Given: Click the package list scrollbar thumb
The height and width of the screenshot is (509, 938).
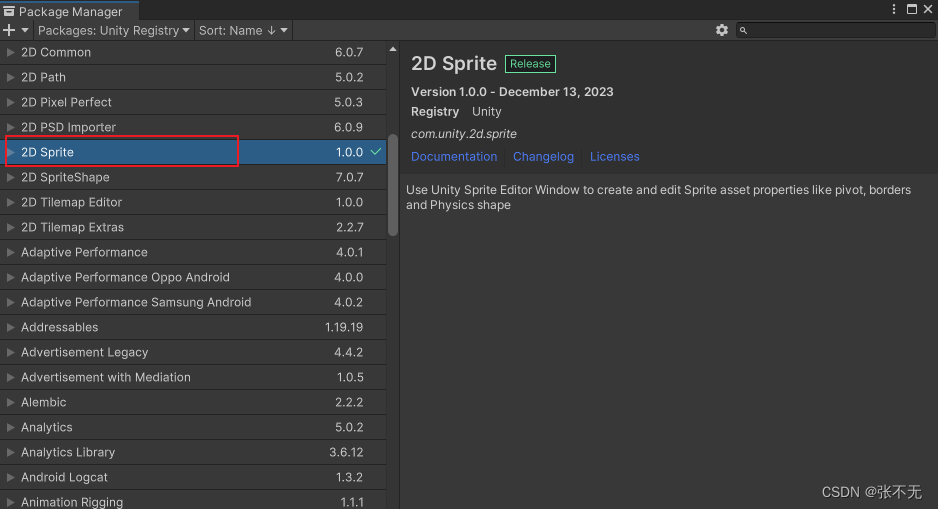Looking at the screenshot, I should coord(393,185).
